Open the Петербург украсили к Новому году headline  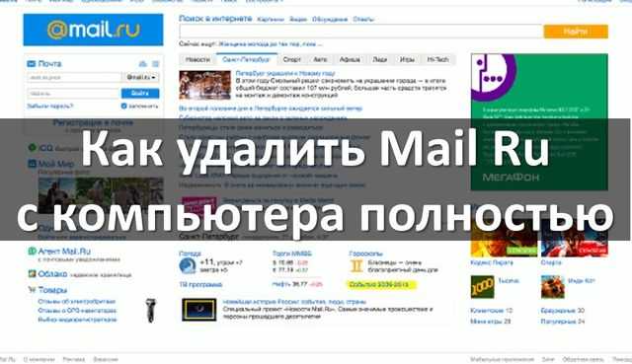(x=285, y=73)
